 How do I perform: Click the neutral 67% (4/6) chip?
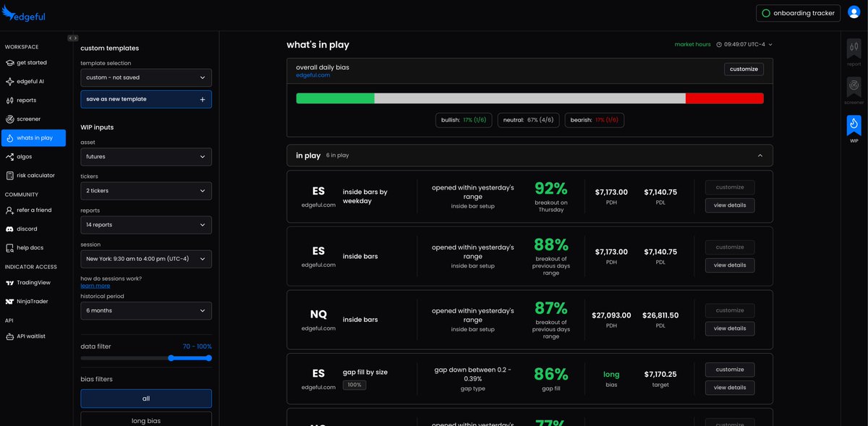(x=529, y=120)
